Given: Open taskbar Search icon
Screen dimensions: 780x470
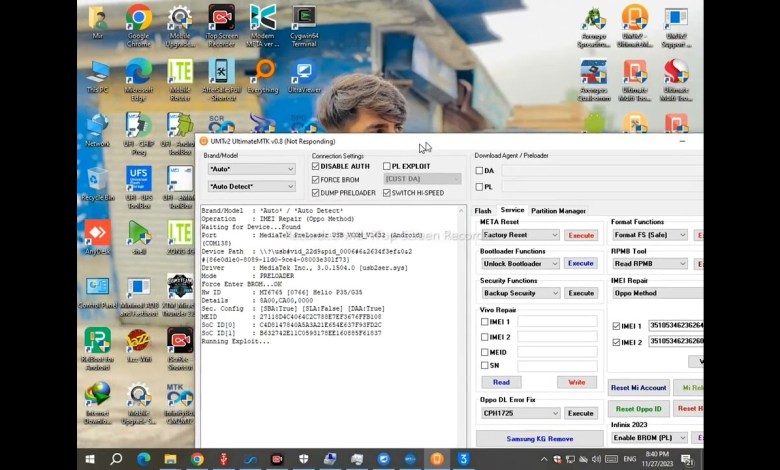Looking at the screenshot, I should pos(116,459).
